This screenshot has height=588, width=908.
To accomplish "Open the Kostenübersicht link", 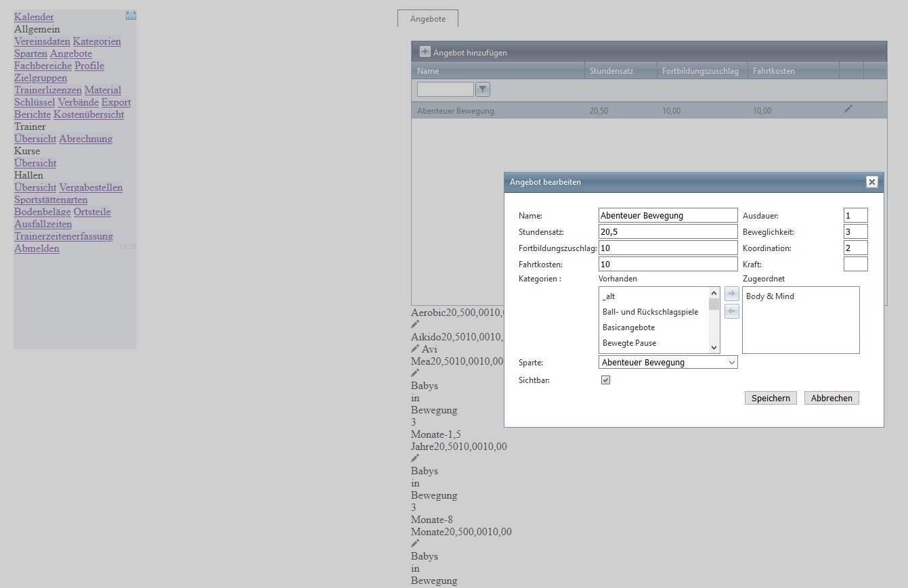I will coord(89,114).
